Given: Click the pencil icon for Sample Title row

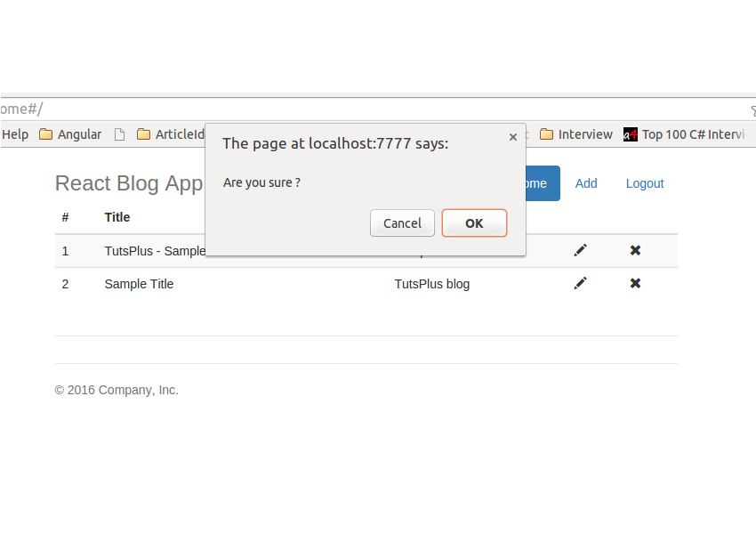Looking at the screenshot, I should (x=581, y=283).
